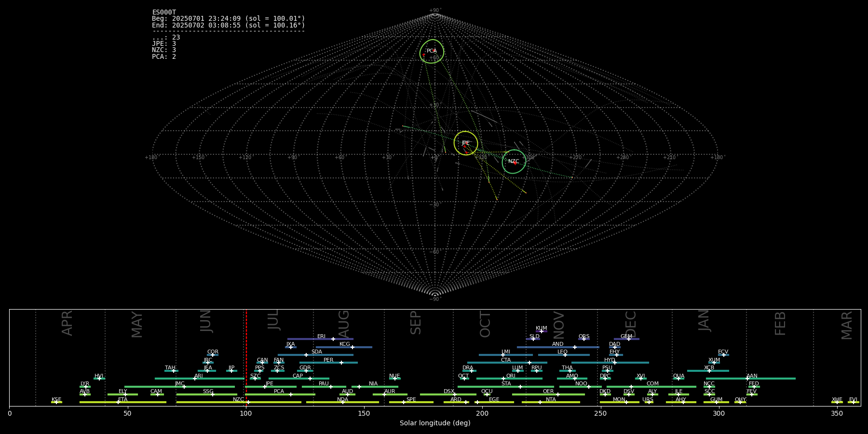Click the 200 tick on solar longitude axis
Screen dimensions: 868x434
pyautogui.click(x=482, y=413)
